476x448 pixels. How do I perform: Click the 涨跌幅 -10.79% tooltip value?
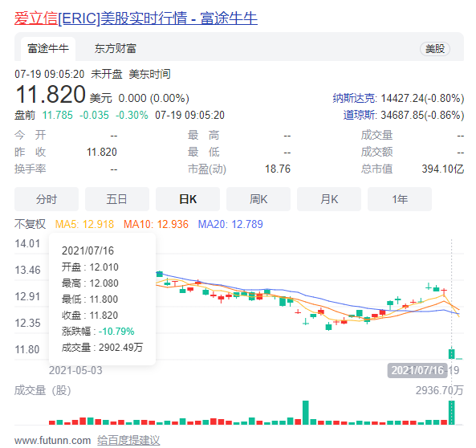click(x=116, y=331)
